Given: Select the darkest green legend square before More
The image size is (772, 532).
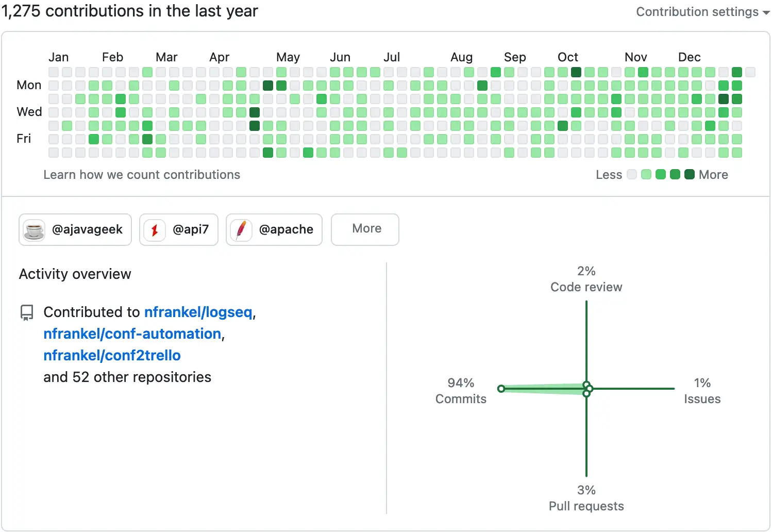Looking at the screenshot, I should 689,175.
